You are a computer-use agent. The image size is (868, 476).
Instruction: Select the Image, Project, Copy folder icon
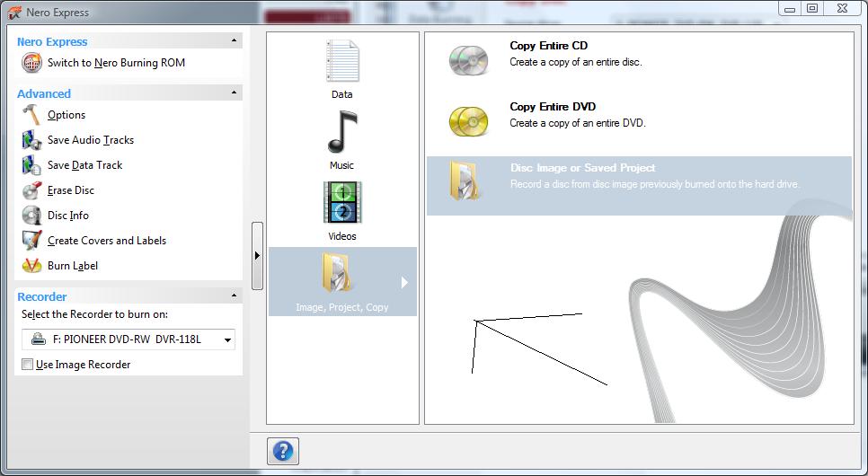[337, 272]
